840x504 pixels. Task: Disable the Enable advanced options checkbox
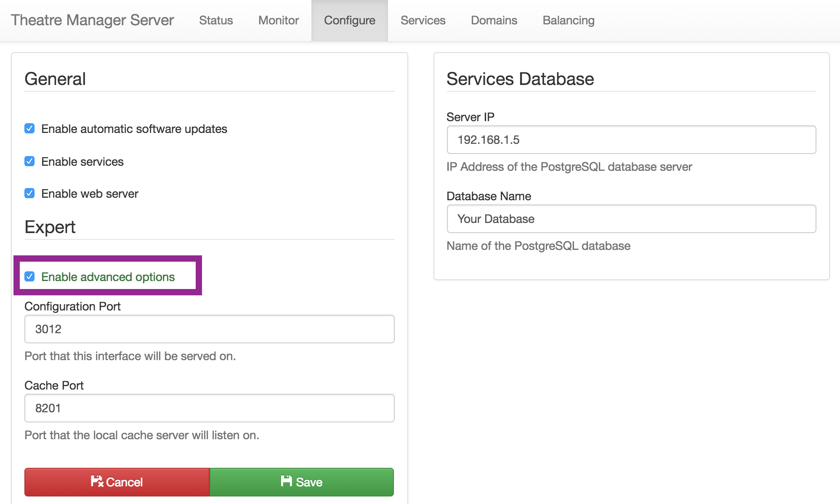pos(29,276)
